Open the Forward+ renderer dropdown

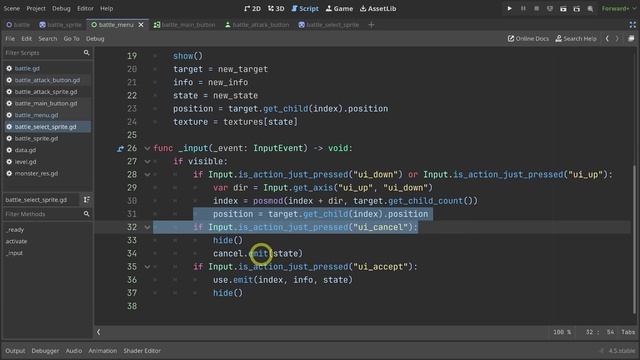pos(618,8)
